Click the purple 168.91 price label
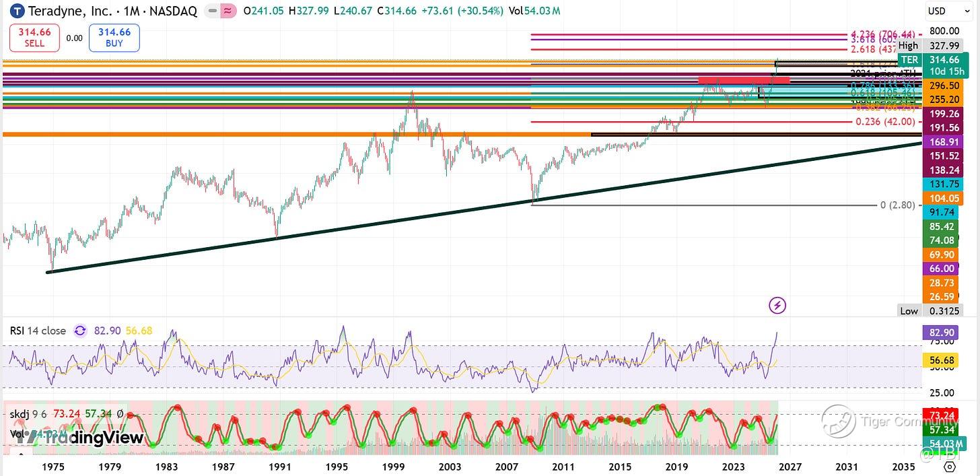This screenshot has width=980, height=476. tap(942, 142)
